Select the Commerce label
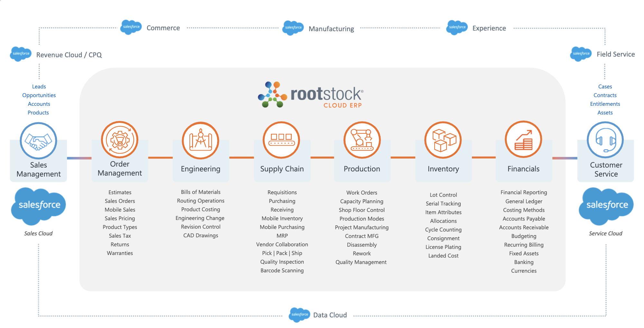 click(x=163, y=28)
